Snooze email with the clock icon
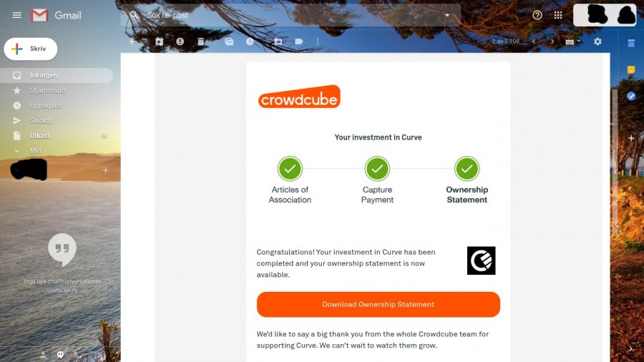Screen dimensions: 644x362 coord(250,41)
